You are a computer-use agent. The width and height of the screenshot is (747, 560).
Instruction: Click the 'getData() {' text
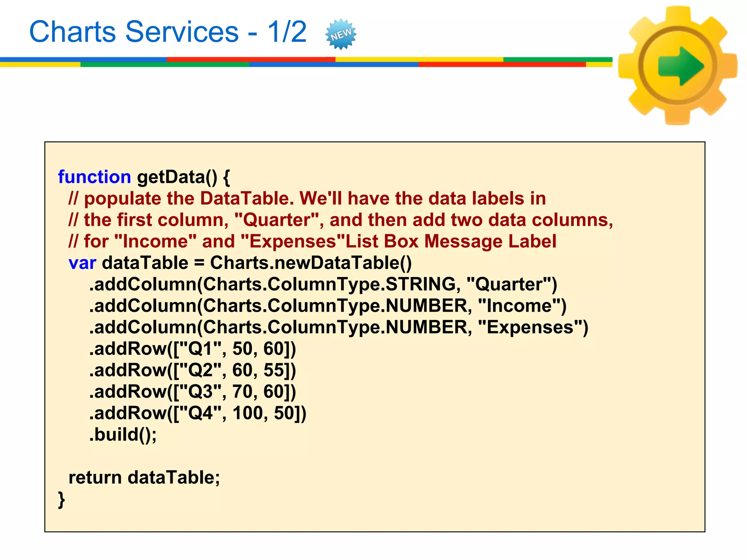pos(183,178)
